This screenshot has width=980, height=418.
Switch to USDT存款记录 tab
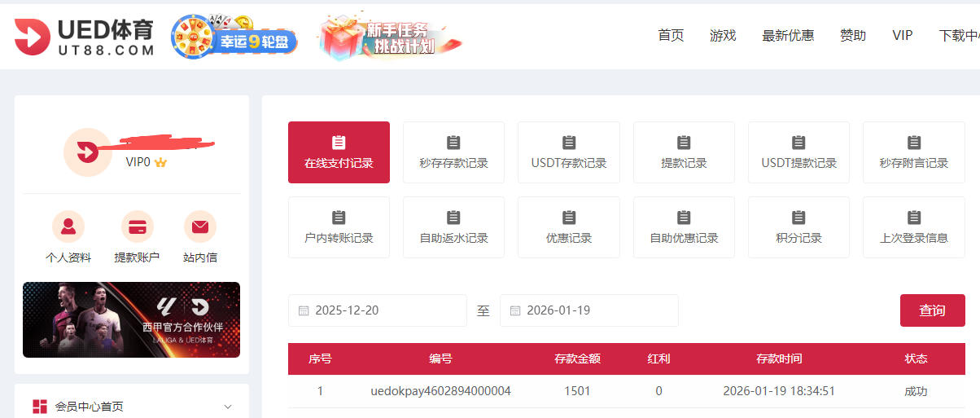click(569, 152)
